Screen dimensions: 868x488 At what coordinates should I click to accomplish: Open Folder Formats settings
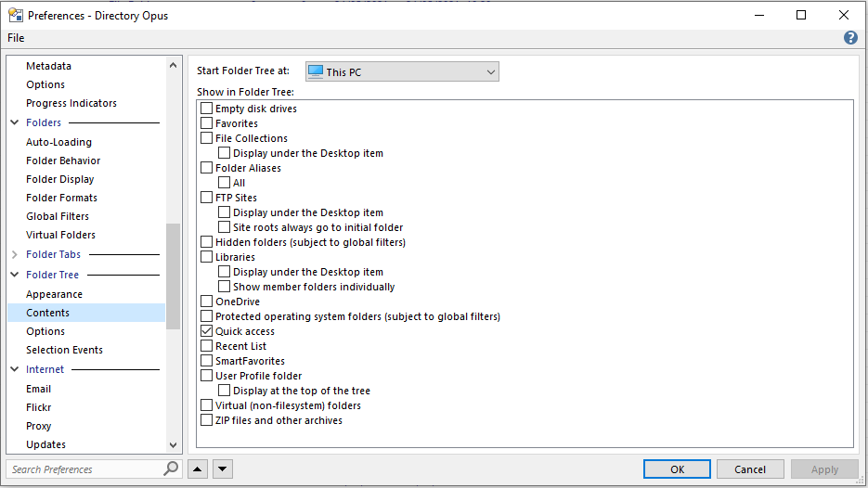pos(61,198)
